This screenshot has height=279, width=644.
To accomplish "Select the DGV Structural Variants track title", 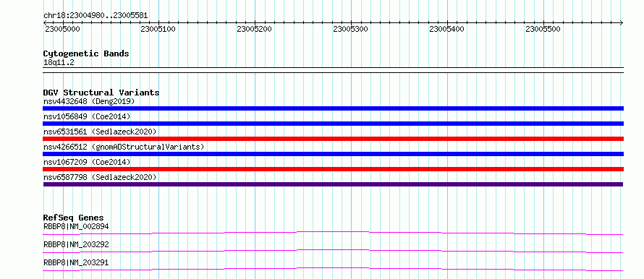I will [x=101, y=93].
